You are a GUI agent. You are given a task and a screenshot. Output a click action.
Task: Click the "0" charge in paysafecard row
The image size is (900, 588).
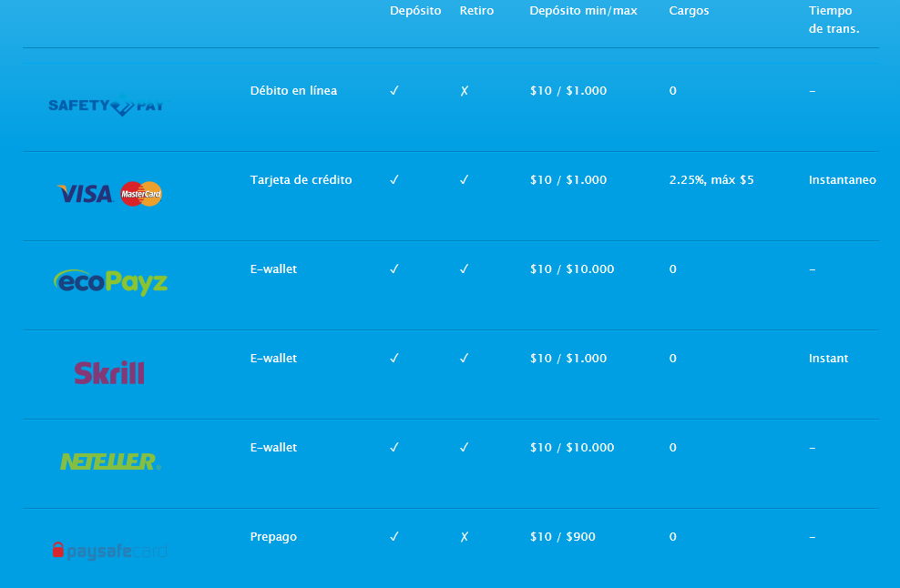click(672, 536)
